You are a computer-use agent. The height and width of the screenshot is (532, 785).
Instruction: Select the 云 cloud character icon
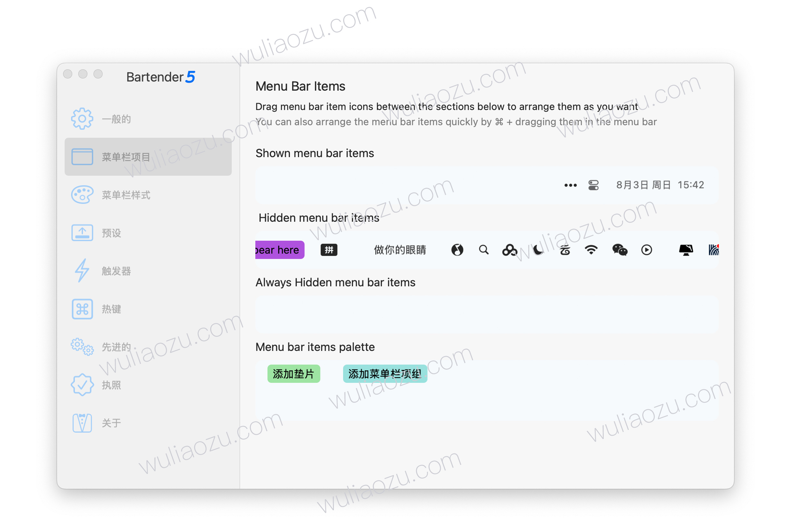pyautogui.click(x=565, y=250)
